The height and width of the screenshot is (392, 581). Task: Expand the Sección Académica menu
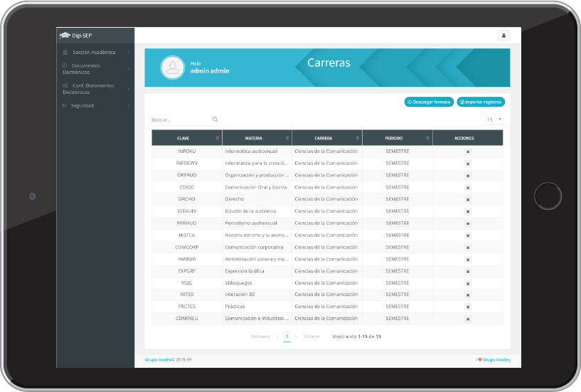coord(94,52)
